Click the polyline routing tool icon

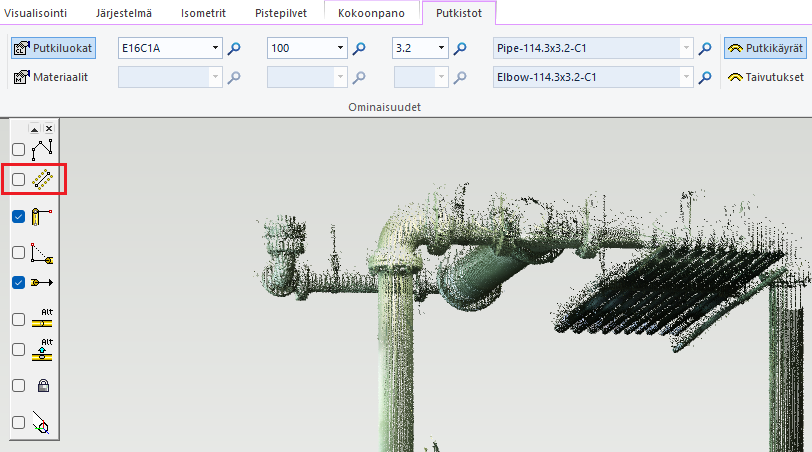(41, 149)
